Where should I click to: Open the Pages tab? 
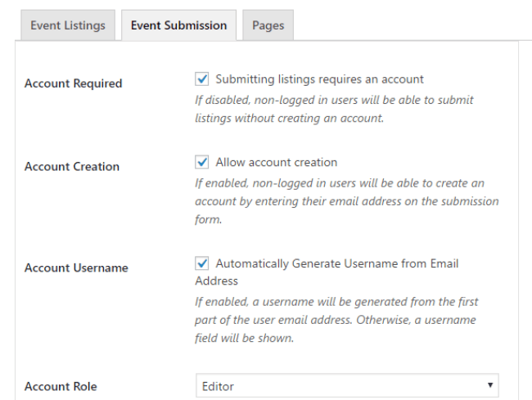268,25
